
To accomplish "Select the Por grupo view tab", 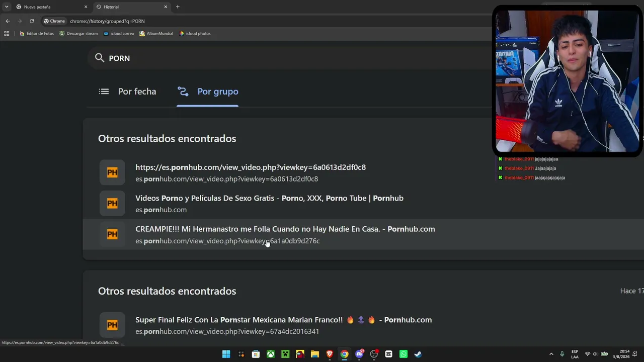I will pyautogui.click(x=207, y=92).
